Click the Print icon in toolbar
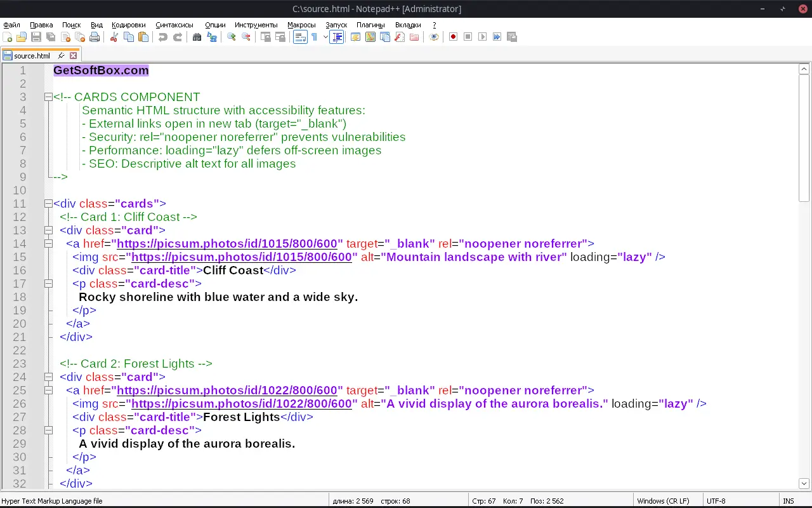This screenshot has height=508, width=812. (95, 37)
